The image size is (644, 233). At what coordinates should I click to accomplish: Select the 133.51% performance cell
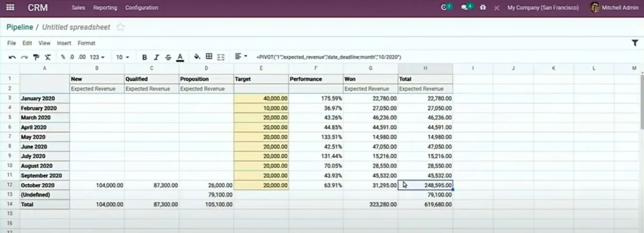coord(316,137)
